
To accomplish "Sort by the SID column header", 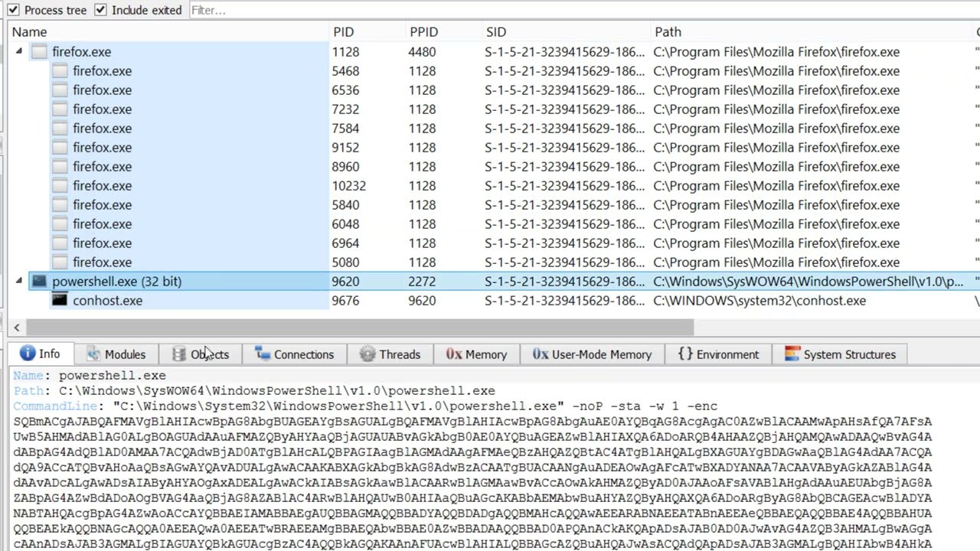I will (496, 32).
